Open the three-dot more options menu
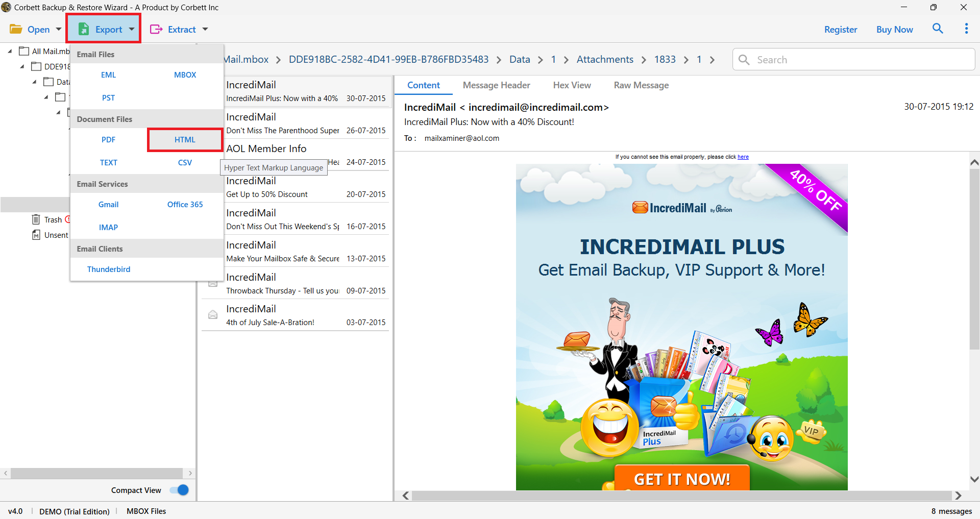This screenshot has height=519, width=980. (x=966, y=29)
